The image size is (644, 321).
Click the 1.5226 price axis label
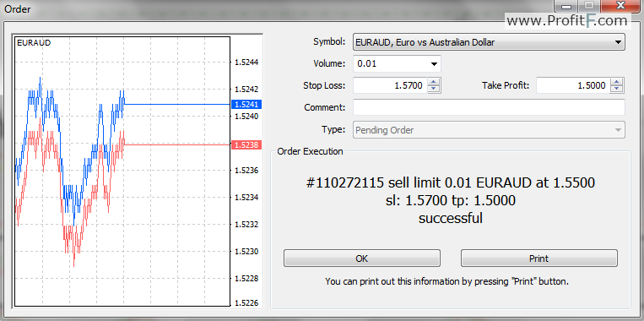pyautogui.click(x=246, y=303)
